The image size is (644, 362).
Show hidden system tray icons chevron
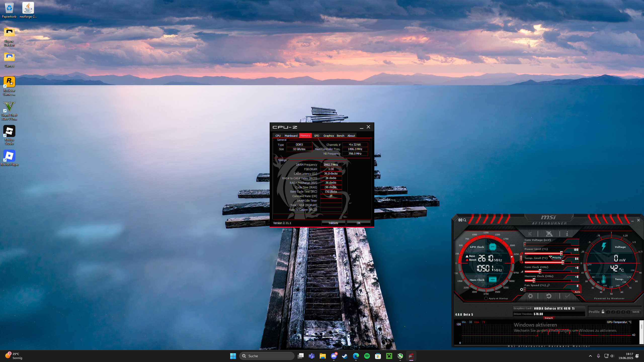pos(590,356)
